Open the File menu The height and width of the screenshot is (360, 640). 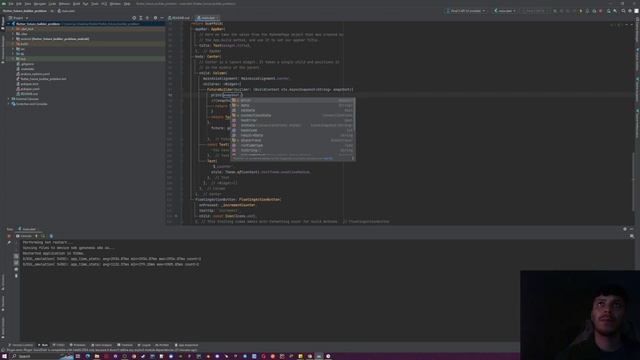11,4
